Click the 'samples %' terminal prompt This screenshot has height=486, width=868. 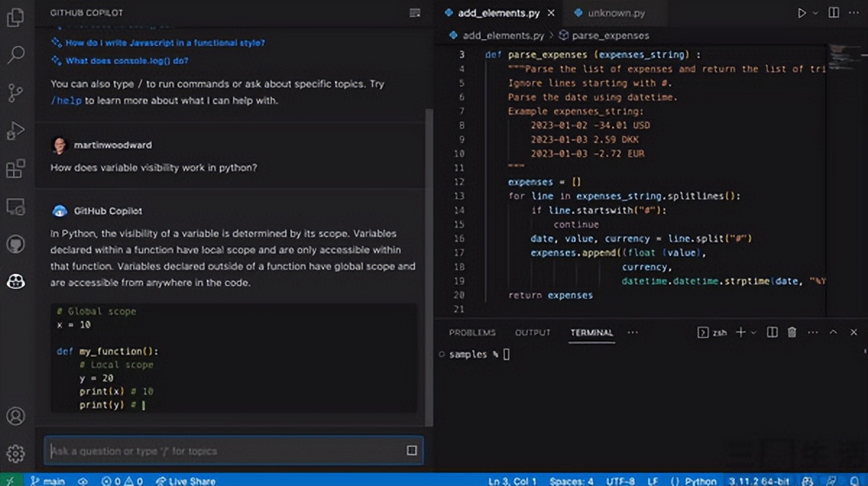click(x=474, y=354)
